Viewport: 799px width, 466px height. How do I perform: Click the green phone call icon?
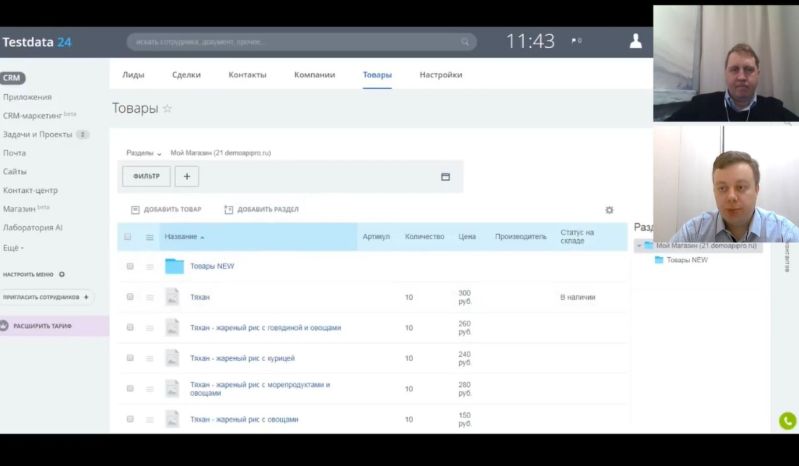coord(787,421)
